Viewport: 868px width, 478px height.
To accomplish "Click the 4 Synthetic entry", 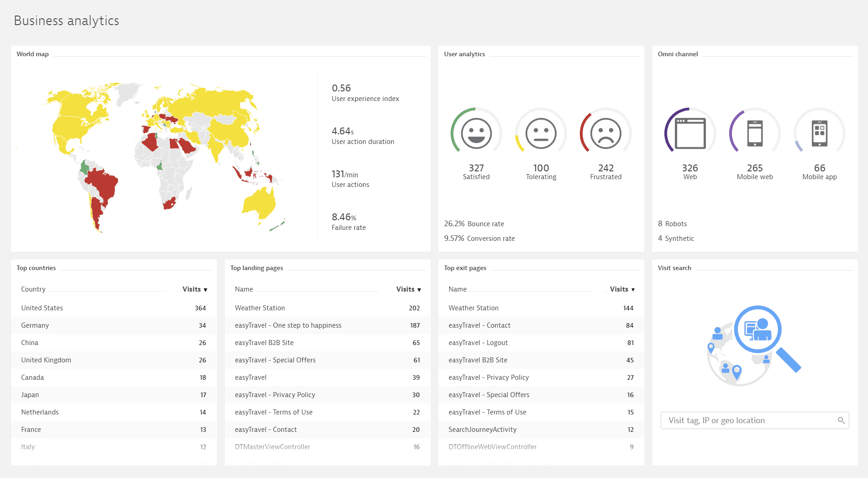I will (676, 239).
